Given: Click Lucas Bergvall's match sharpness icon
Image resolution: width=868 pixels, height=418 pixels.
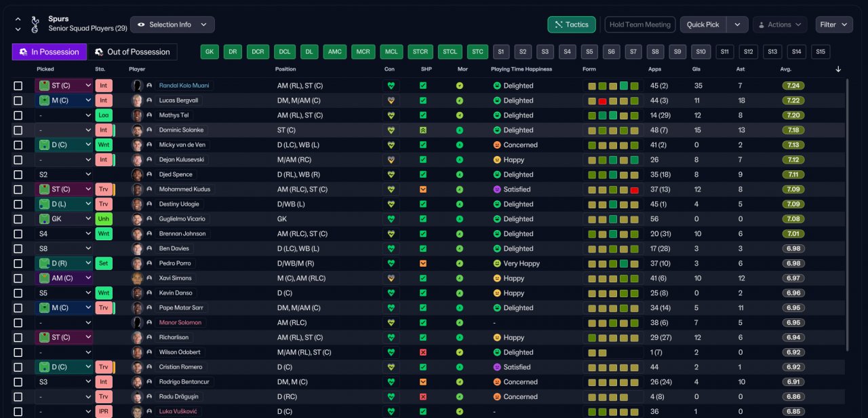Looking at the screenshot, I should point(423,100).
